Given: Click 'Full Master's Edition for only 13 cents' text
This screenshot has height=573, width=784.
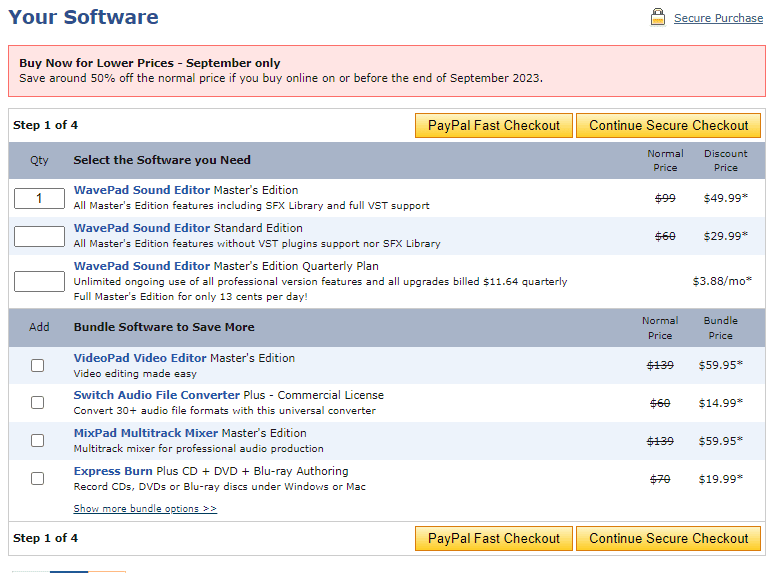Looking at the screenshot, I should [190, 296].
